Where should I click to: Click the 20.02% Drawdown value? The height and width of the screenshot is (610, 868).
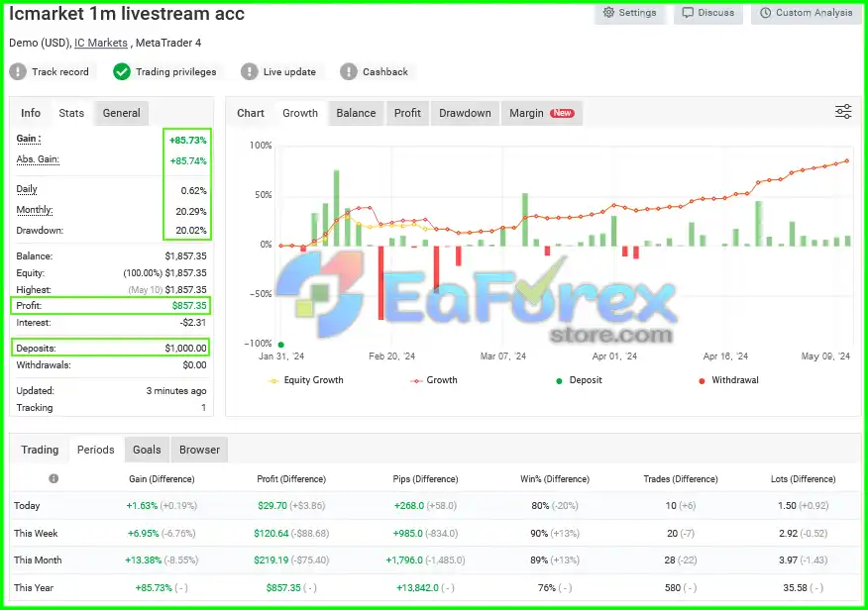[x=191, y=231]
